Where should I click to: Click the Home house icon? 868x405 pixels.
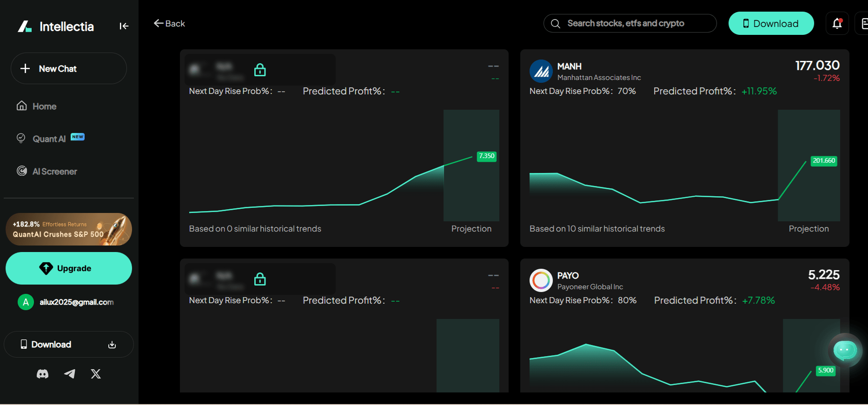(x=21, y=106)
